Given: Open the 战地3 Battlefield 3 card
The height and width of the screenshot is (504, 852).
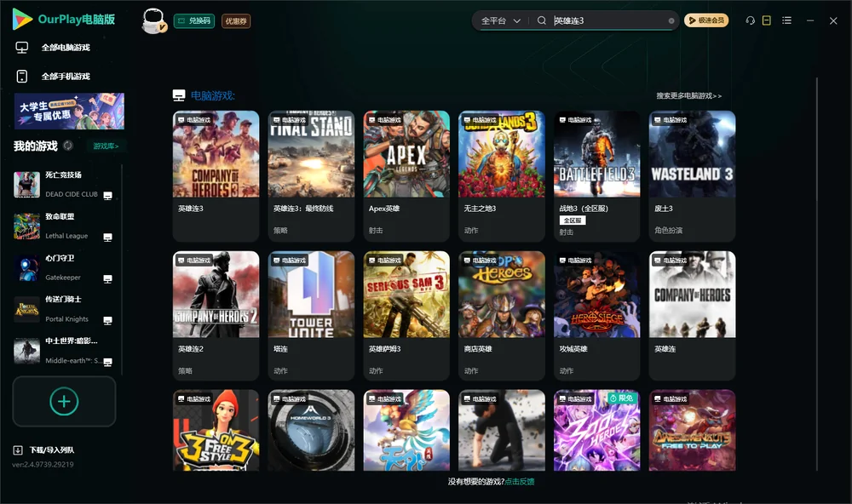Looking at the screenshot, I should (596, 176).
